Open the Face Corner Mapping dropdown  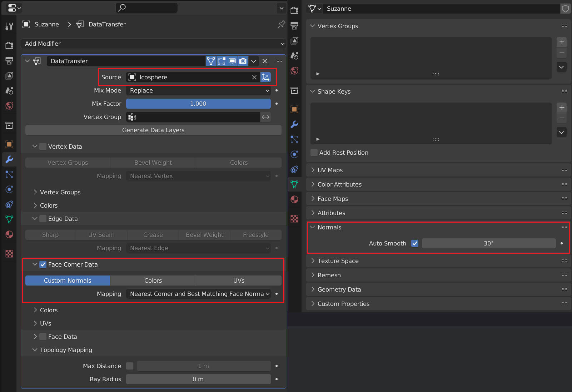(x=198, y=294)
